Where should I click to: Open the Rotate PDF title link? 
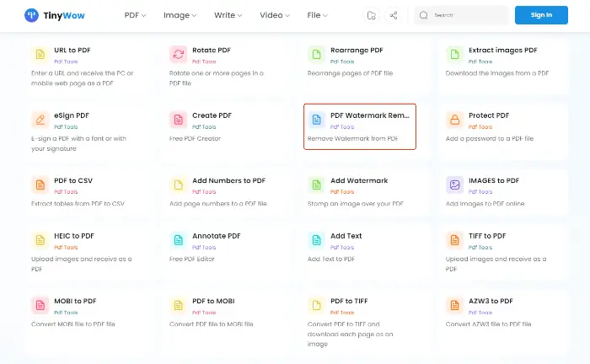click(x=212, y=50)
